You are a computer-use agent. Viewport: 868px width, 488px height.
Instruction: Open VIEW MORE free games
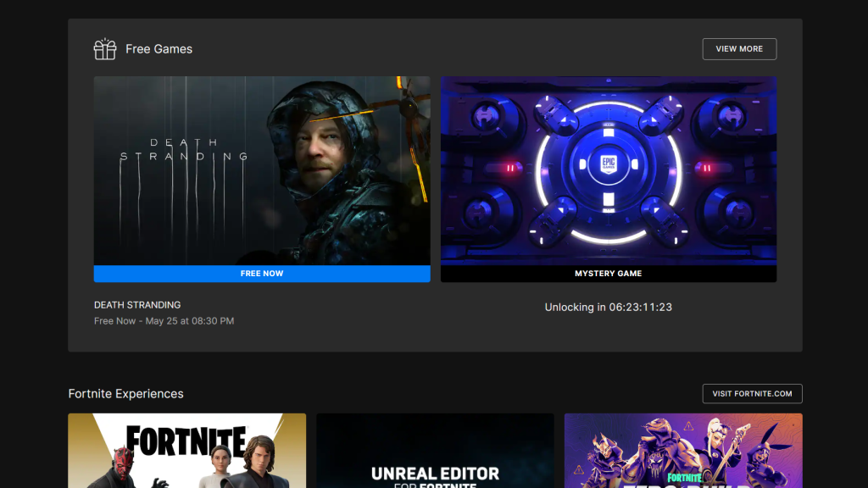[739, 48]
